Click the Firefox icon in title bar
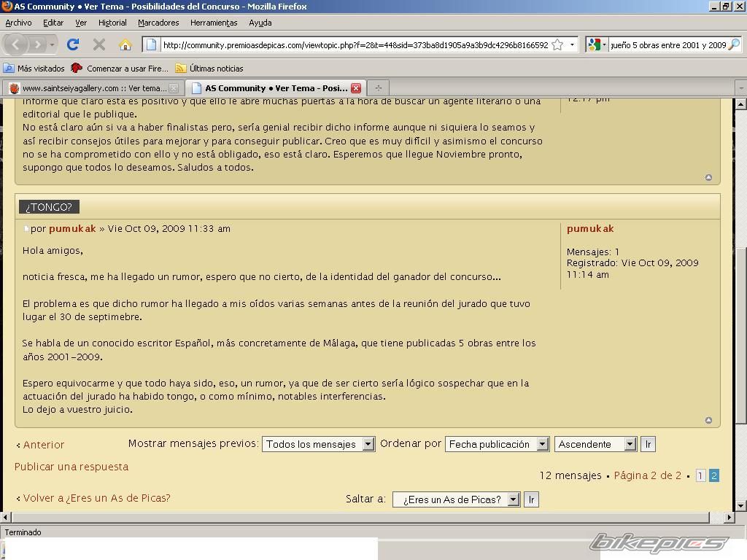The height and width of the screenshot is (560, 747). [x=7, y=6]
